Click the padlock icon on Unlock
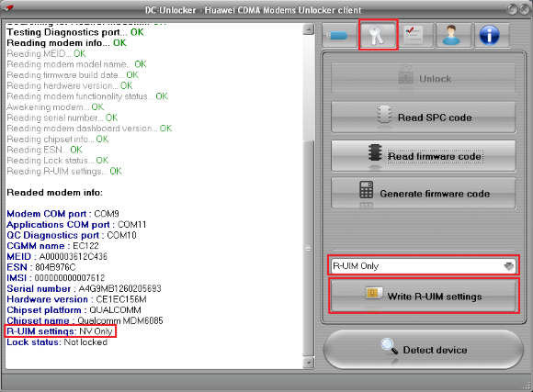Viewport: 533px width, 392px height. (x=405, y=74)
